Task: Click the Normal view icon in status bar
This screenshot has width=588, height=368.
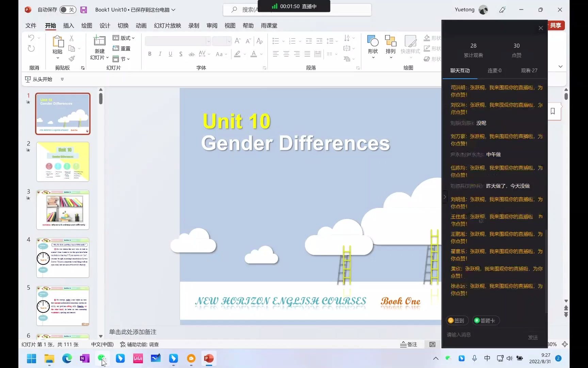Action: pyautogui.click(x=432, y=344)
